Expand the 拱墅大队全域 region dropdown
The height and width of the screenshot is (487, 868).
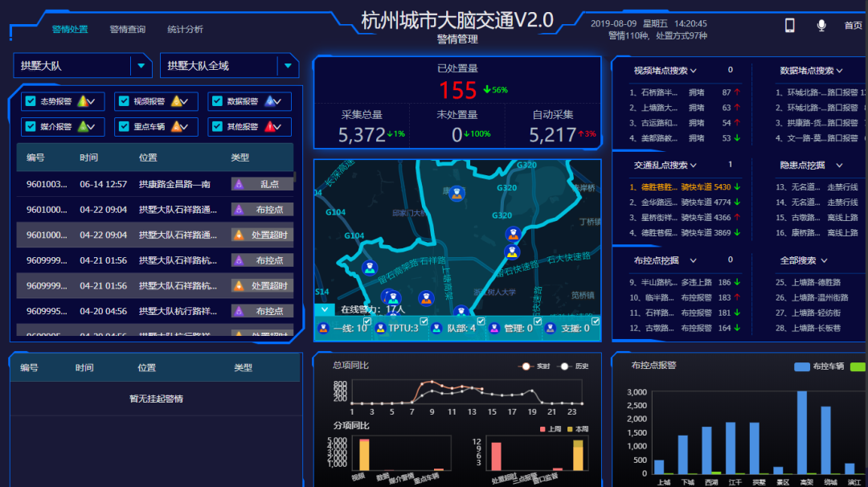click(288, 66)
